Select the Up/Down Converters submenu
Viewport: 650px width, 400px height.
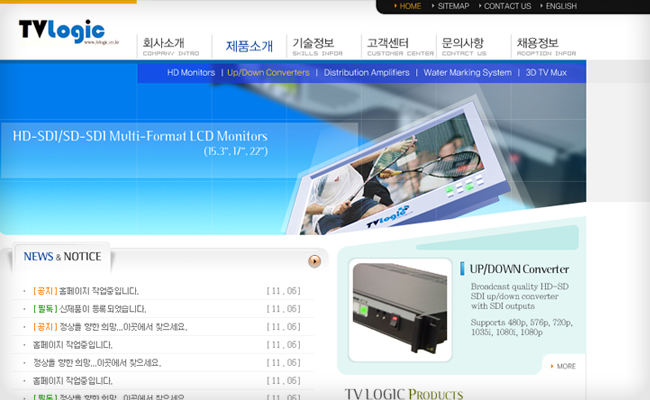click(x=268, y=73)
